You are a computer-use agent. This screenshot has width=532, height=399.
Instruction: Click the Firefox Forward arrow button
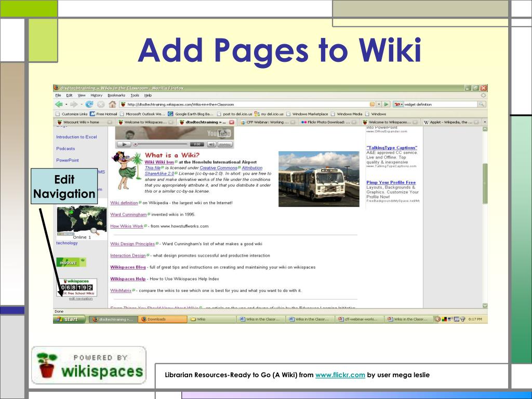pyautogui.click(x=74, y=104)
